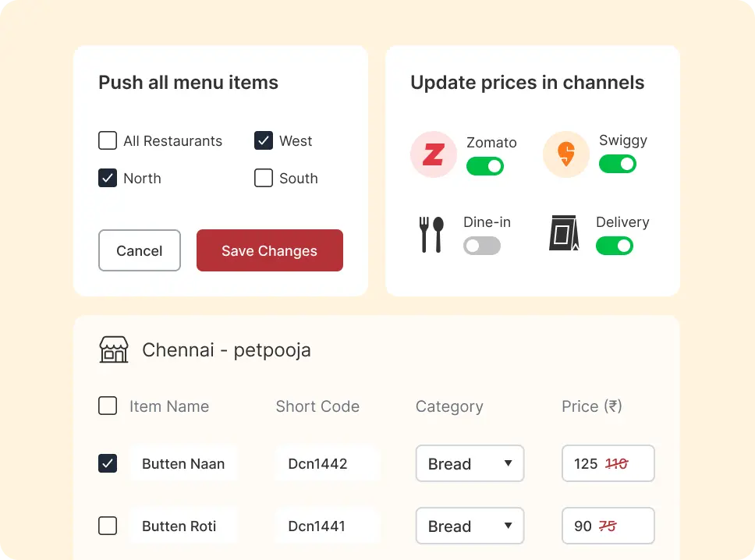Viewport: 755px width, 560px height.
Task: Click the Chennai restaurant store icon
Action: pyautogui.click(x=114, y=349)
